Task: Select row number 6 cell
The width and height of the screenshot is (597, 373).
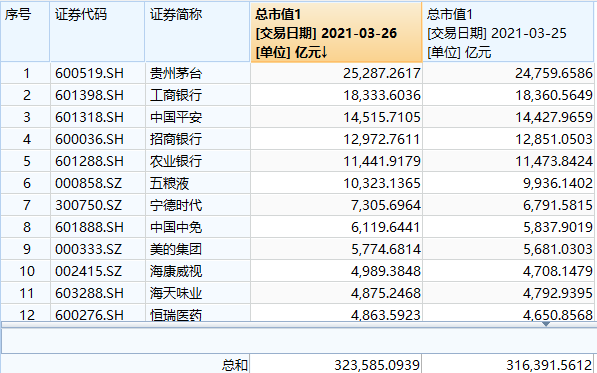Action: coord(26,183)
